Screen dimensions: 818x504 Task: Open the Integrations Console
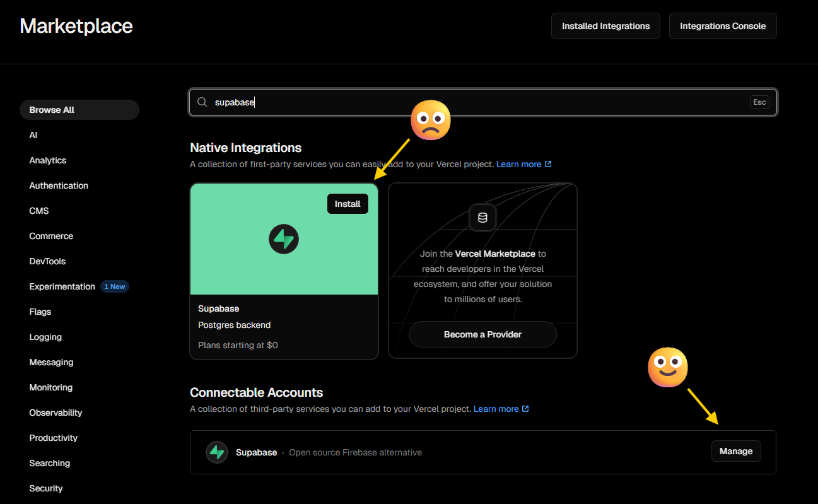coord(723,26)
